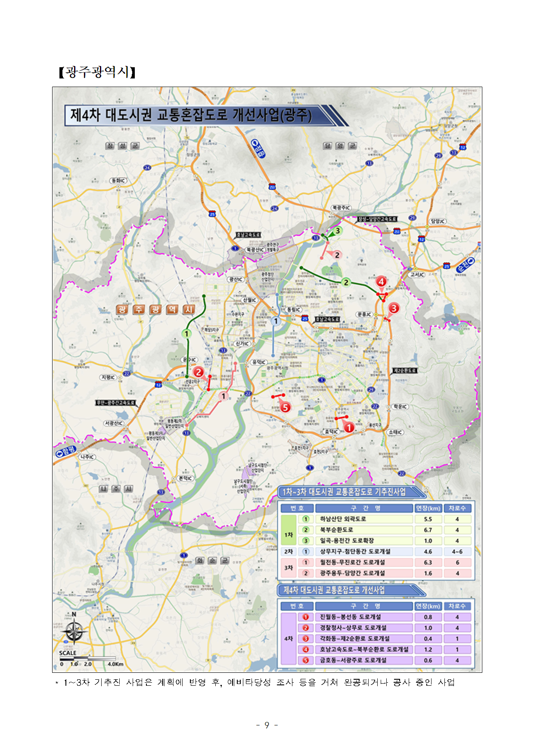Click 진월동~봉선동 도로개설 in legend
The height and width of the screenshot is (756, 534).
(350, 617)
